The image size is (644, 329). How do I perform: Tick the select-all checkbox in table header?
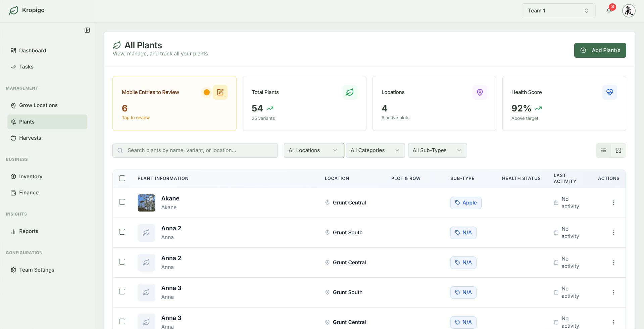click(122, 178)
